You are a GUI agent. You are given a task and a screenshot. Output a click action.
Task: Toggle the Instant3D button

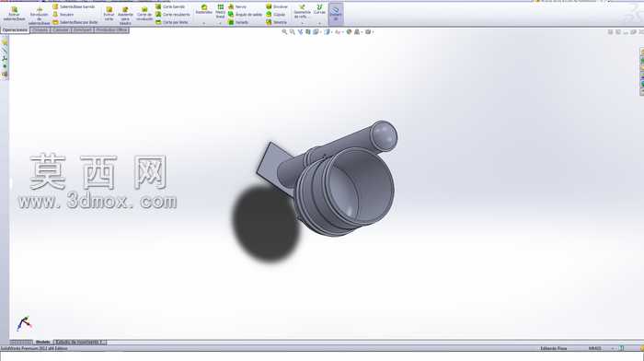point(336,13)
